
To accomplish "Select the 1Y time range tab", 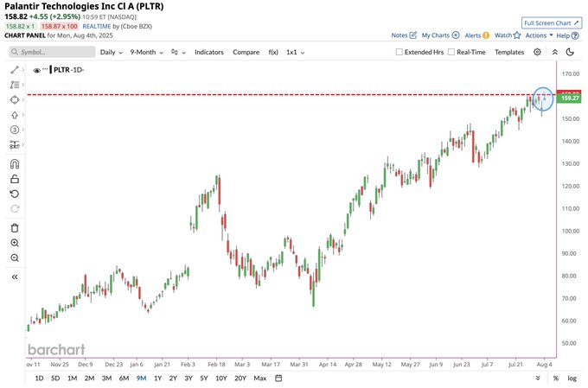I will pyautogui.click(x=158, y=378).
